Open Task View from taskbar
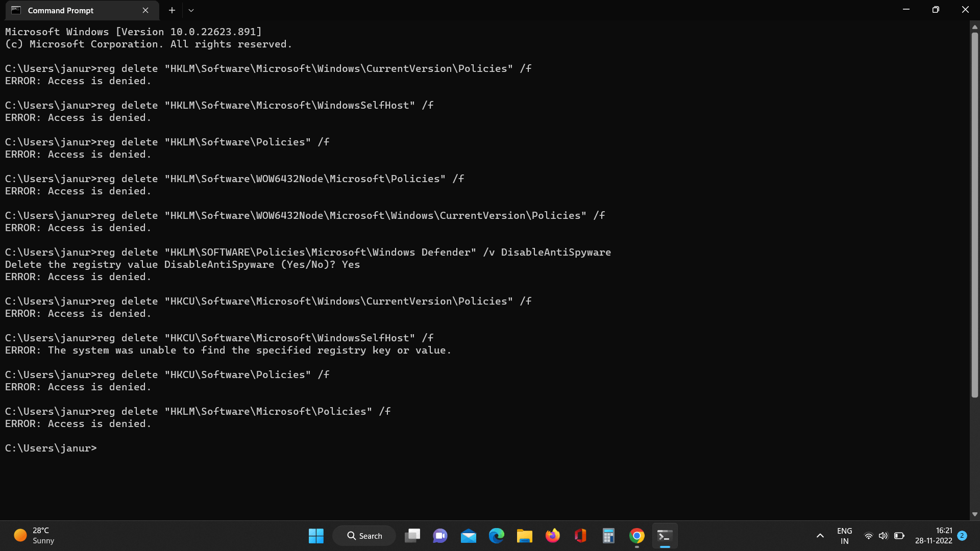980x551 pixels. (x=412, y=536)
